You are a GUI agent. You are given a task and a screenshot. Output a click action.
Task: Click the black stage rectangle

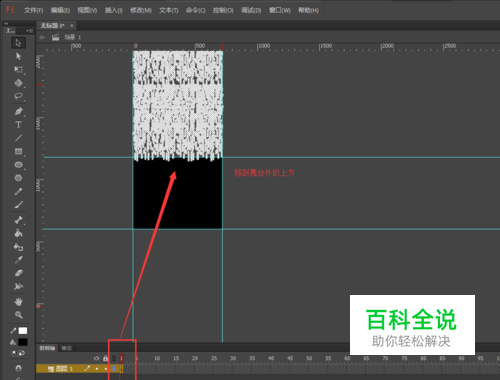coord(178,193)
